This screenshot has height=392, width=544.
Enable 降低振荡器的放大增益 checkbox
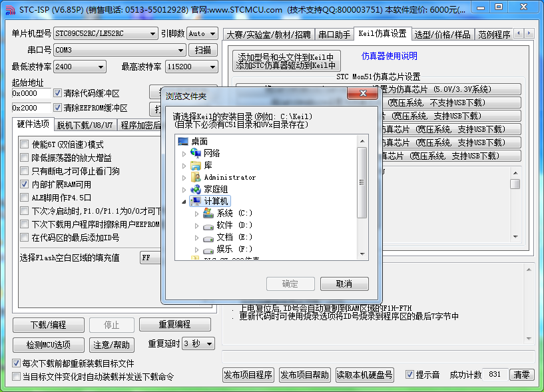(x=24, y=158)
